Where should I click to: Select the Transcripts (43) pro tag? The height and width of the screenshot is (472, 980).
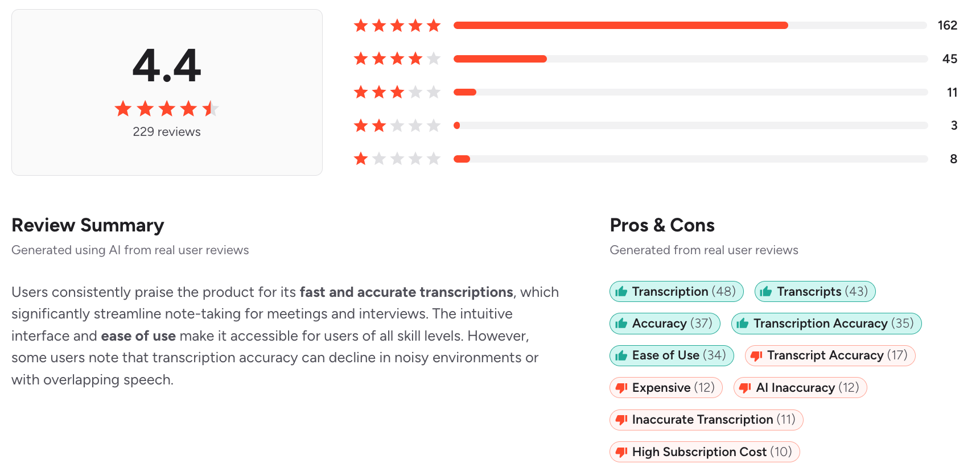coord(815,291)
